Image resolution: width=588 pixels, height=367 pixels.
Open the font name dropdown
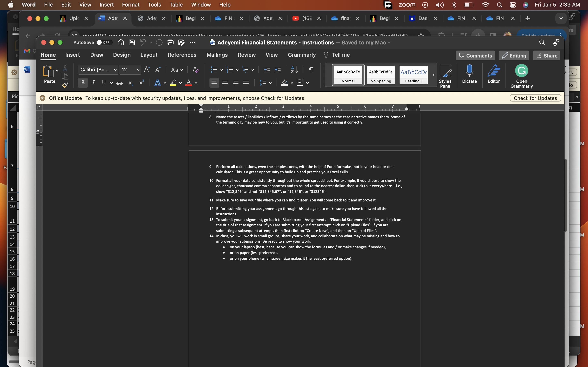[x=115, y=70]
